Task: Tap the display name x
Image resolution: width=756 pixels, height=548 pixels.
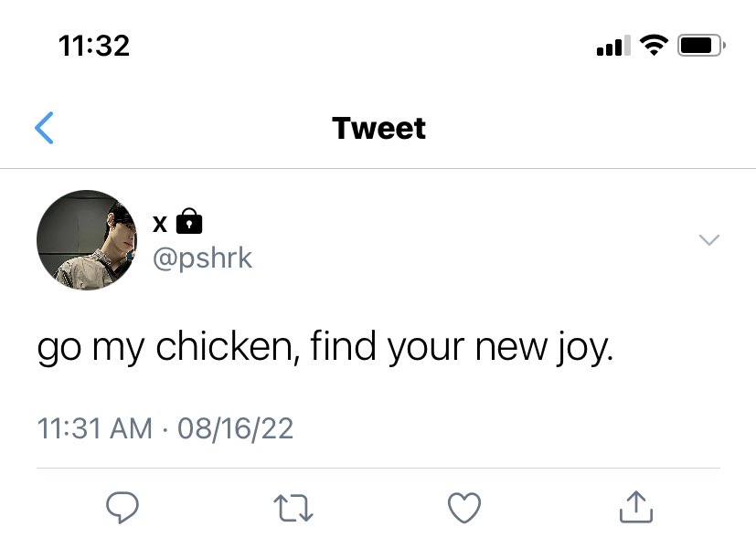Action: click(160, 224)
